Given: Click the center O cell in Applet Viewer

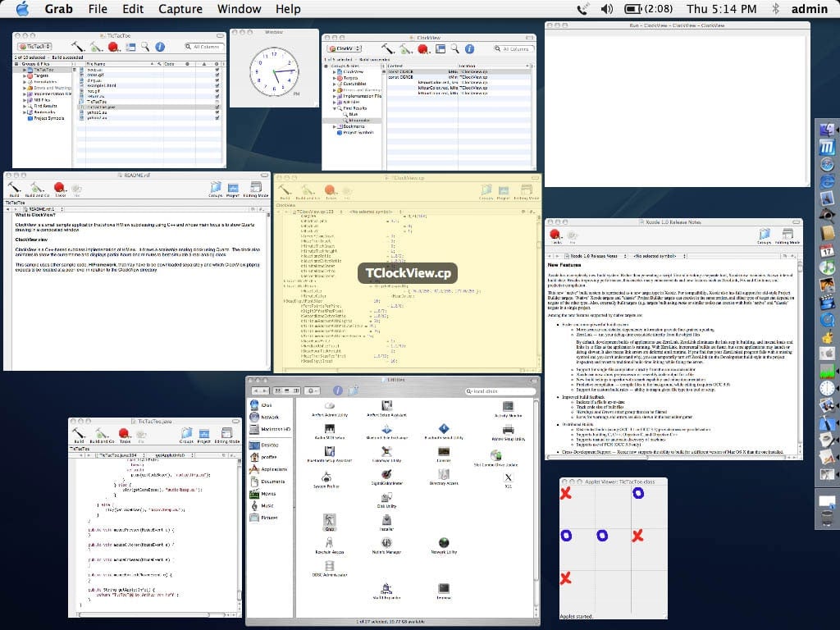Looking at the screenshot, I should pos(602,535).
